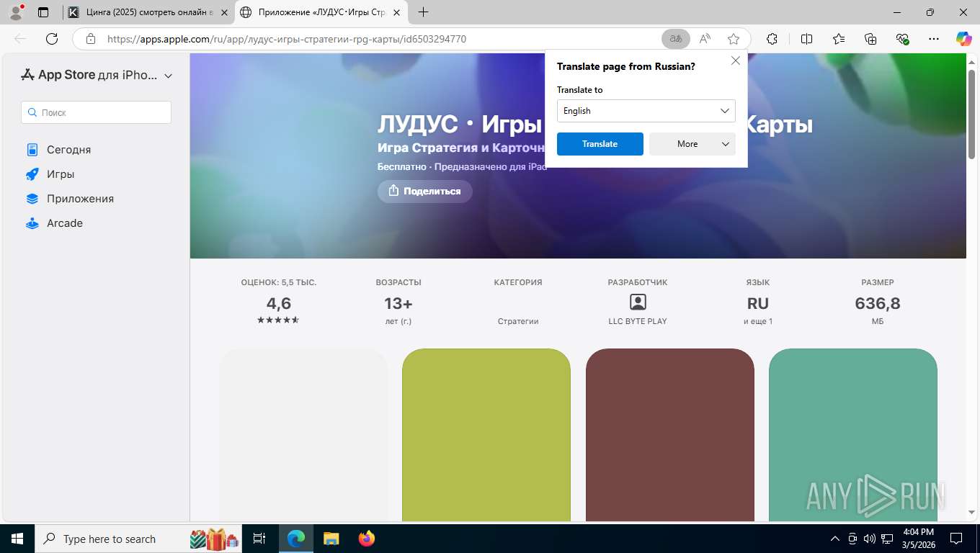Launch Firefox from the taskbar
The width and height of the screenshot is (980, 553).
(x=366, y=539)
